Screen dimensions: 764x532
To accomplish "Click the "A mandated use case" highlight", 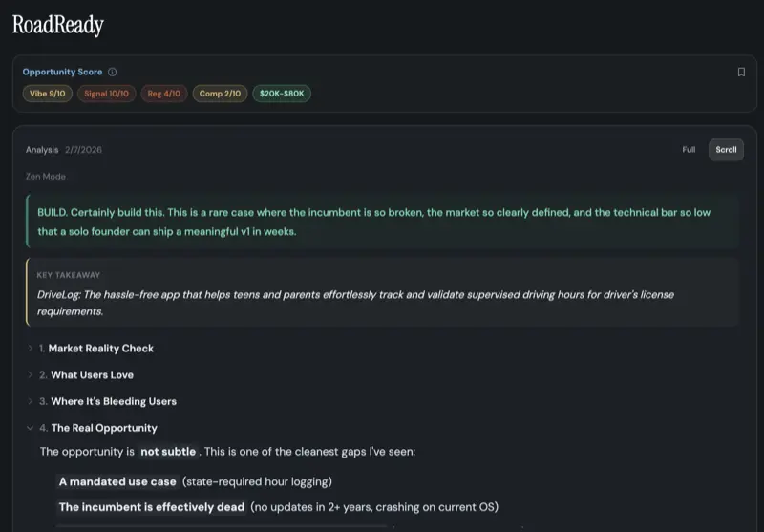I will point(117,481).
